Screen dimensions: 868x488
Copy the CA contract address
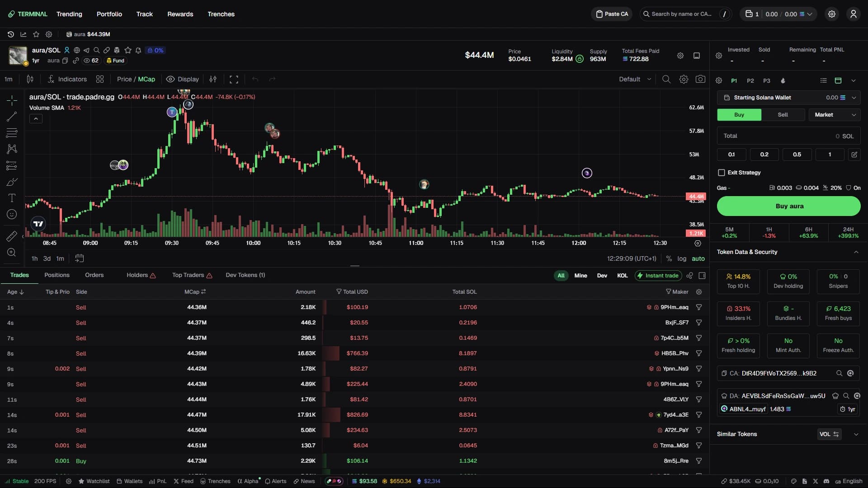pos(724,373)
